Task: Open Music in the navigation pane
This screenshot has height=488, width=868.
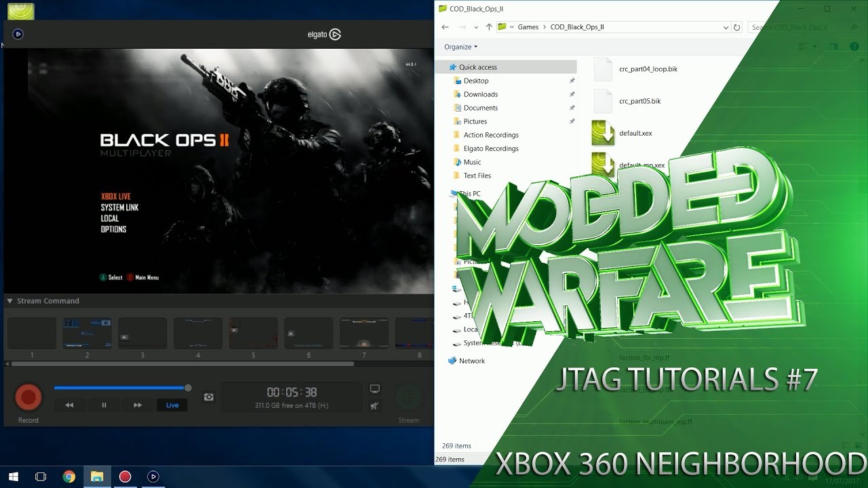Action: 473,162
